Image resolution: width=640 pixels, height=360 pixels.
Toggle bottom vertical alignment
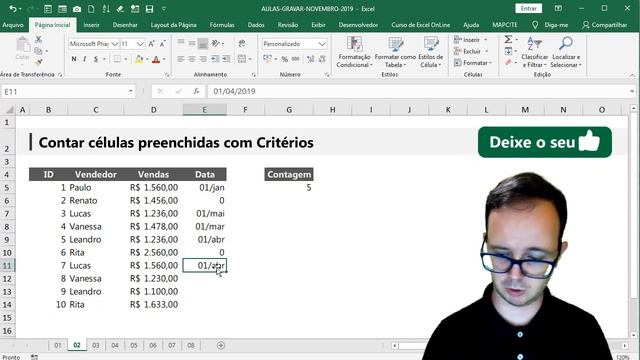click(203, 43)
